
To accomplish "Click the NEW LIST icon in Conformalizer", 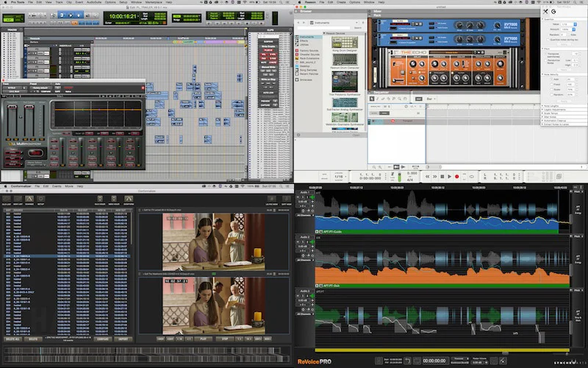I will click(18, 199).
